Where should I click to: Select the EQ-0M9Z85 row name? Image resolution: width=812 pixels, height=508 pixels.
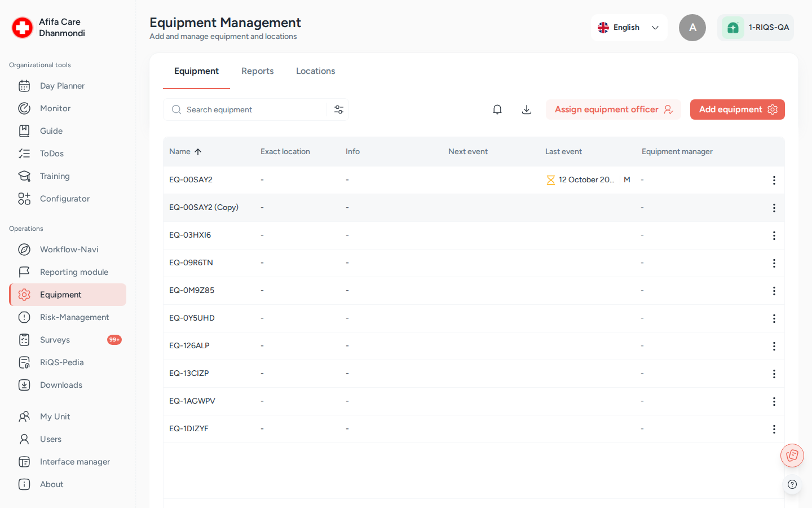[192, 290]
